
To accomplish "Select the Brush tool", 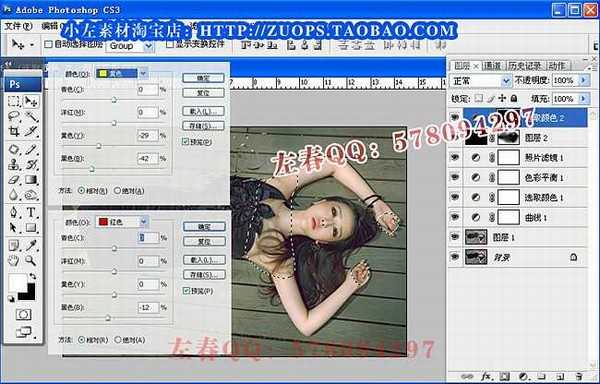I will tap(31, 150).
